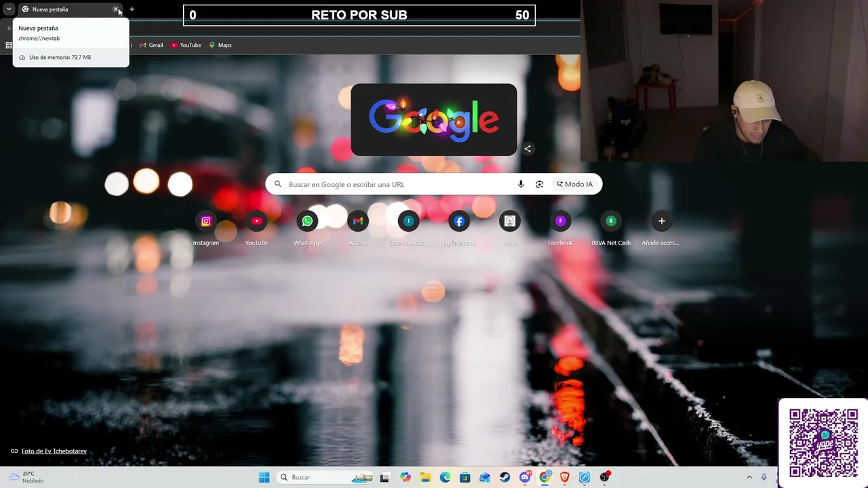The width and height of the screenshot is (868, 488).
Task: Open the purple Facebook shortcut
Action: 560,229
